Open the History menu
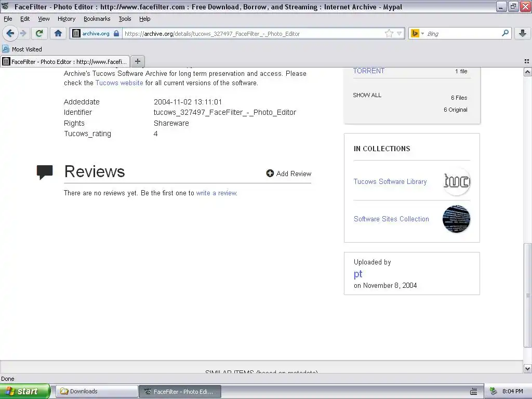Viewport: 532px width, 399px height. coord(66,19)
